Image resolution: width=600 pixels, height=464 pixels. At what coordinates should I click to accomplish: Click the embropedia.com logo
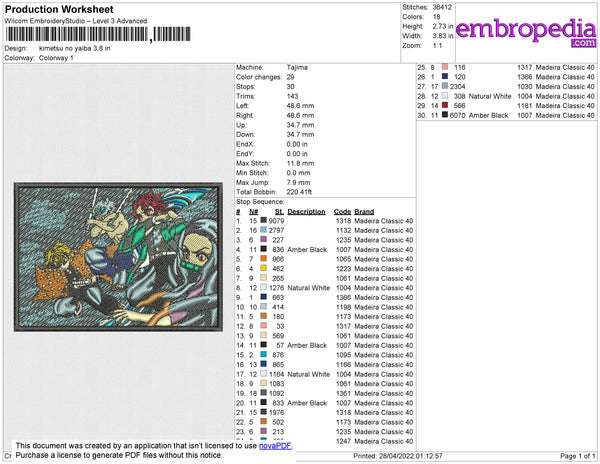[x=526, y=32]
